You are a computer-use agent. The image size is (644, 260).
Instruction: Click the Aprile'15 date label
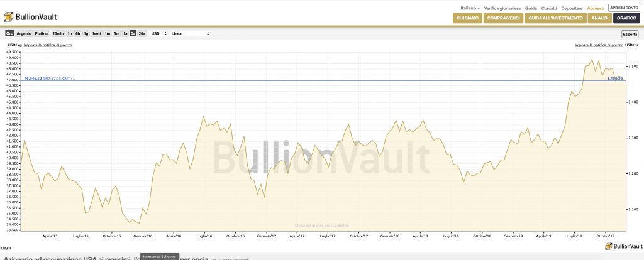click(50, 236)
